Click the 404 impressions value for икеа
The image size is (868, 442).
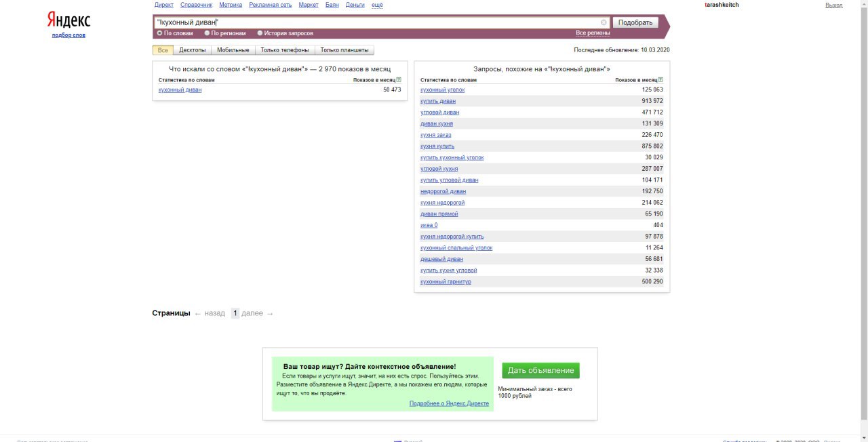tap(658, 225)
